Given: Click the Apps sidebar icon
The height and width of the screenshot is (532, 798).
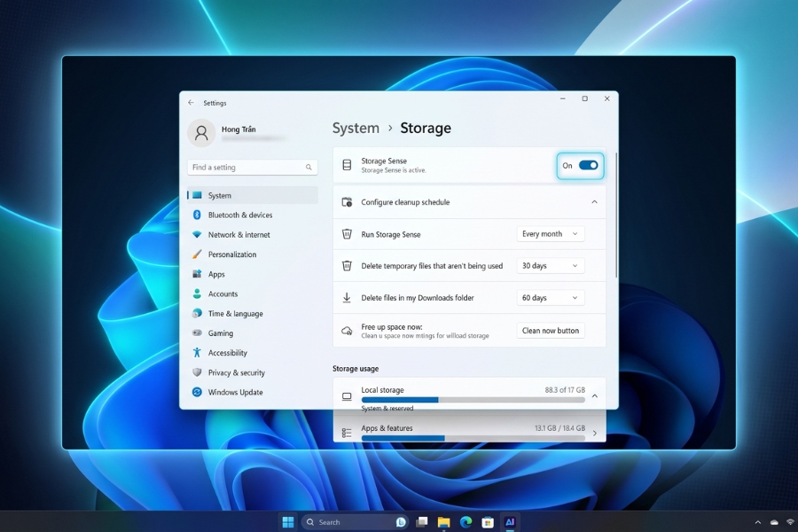Looking at the screenshot, I should point(197,274).
